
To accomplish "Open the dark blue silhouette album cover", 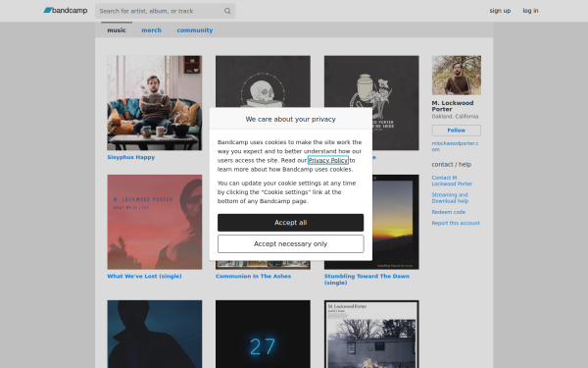I will click(155, 335).
